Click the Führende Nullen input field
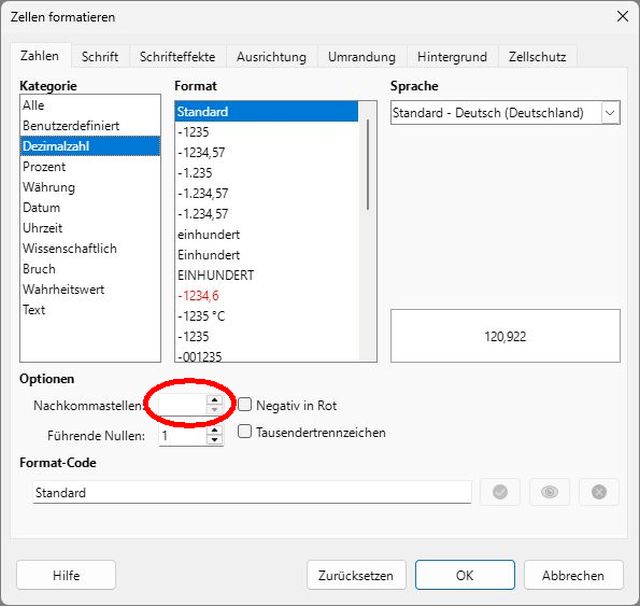The width and height of the screenshot is (640, 606). tap(183, 435)
